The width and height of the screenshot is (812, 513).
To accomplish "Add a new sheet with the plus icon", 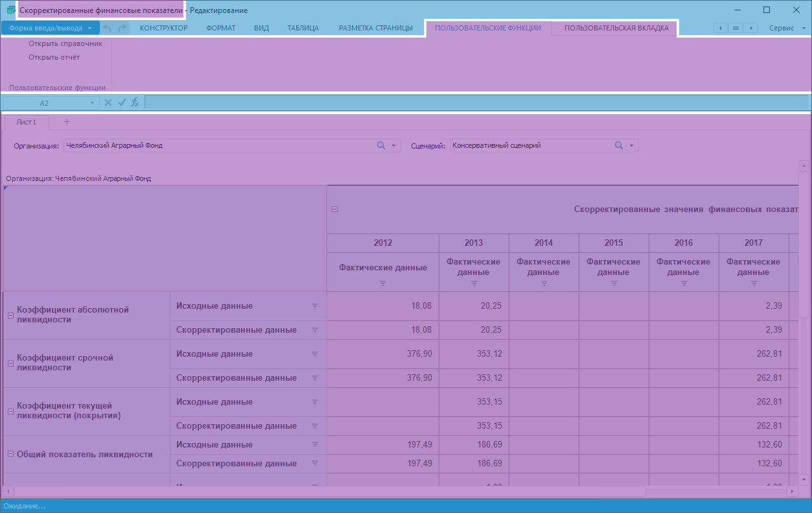I will 67,122.
